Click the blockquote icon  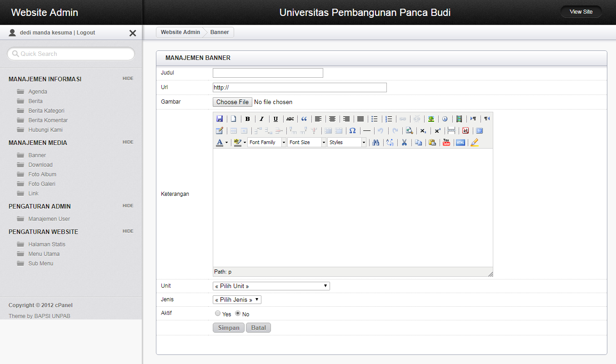point(304,119)
